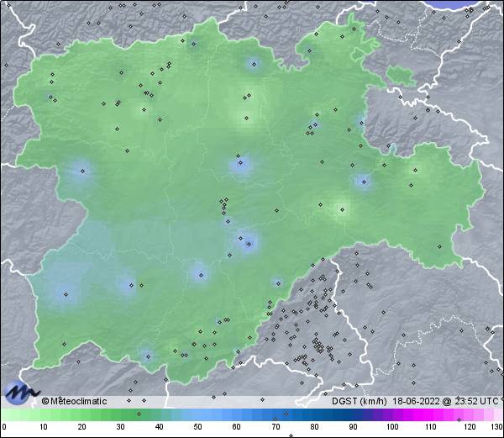Click the 60 value on the scale
This screenshot has height=438, width=504.
[237, 427]
